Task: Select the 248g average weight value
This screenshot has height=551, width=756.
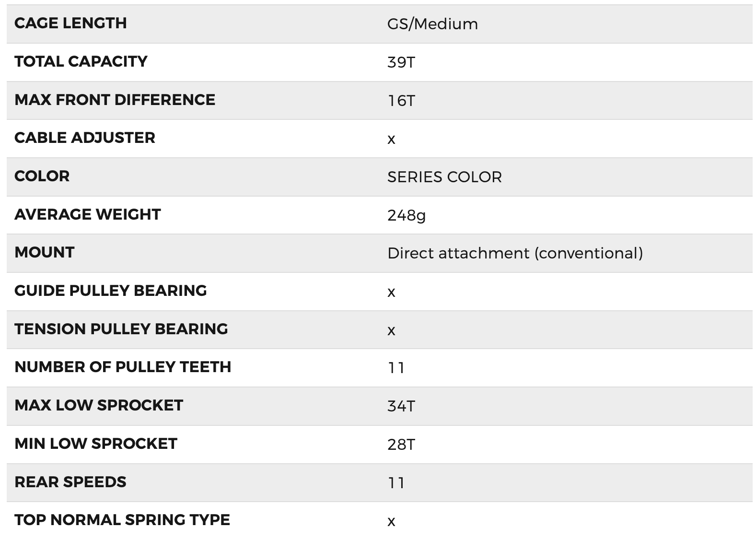Action: (x=407, y=215)
